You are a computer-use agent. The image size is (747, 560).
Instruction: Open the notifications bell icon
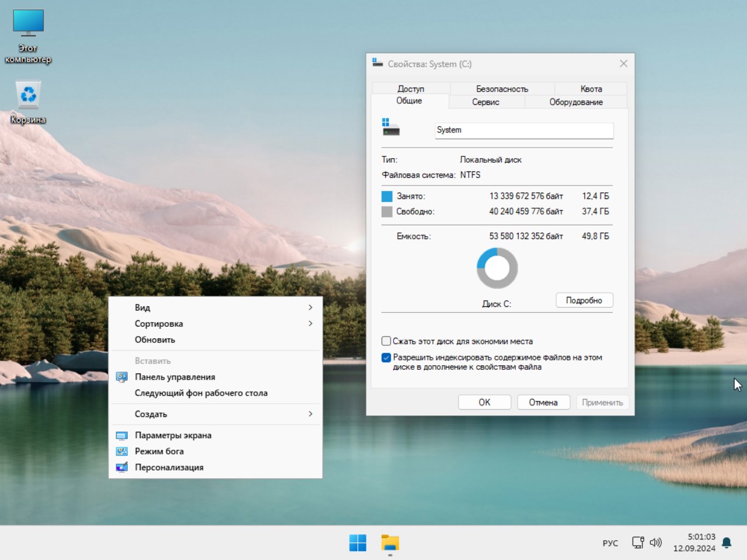(x=727, y=543)
